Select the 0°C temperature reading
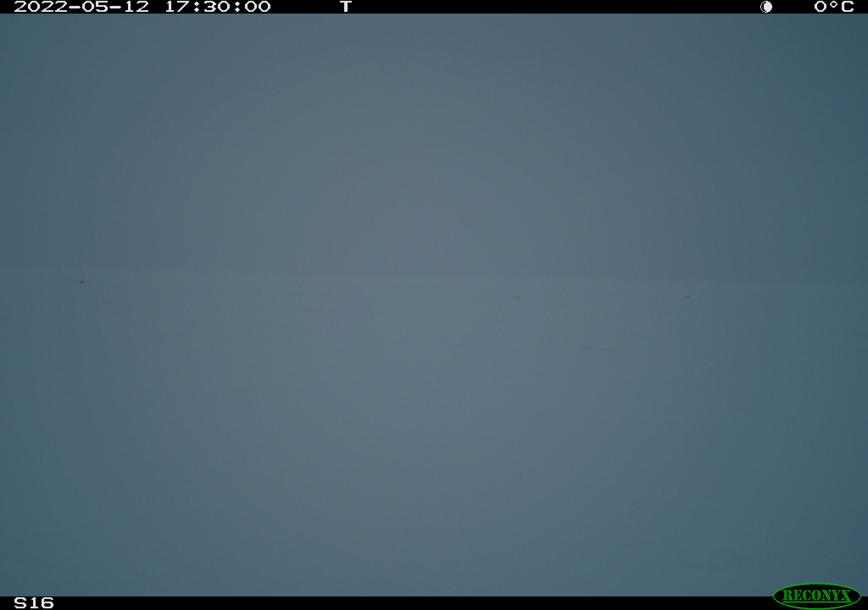This screenshot has width=868, height=610. pos(834,7)
